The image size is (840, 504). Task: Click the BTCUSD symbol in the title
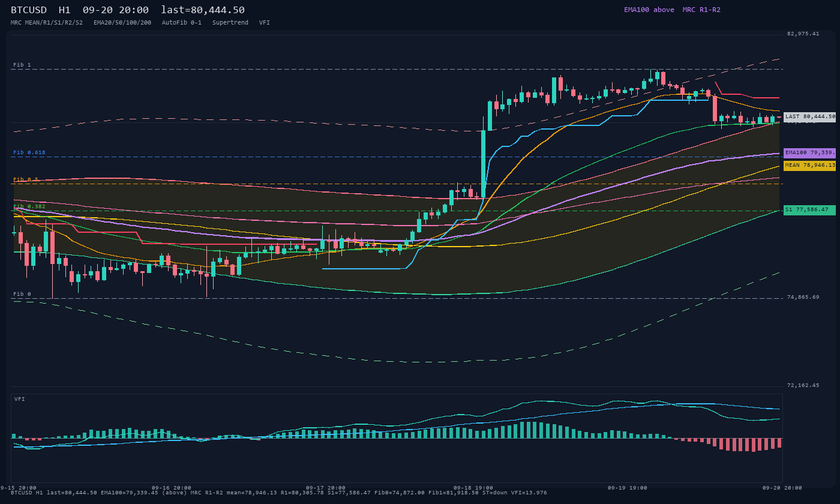[x=29, y=10]
